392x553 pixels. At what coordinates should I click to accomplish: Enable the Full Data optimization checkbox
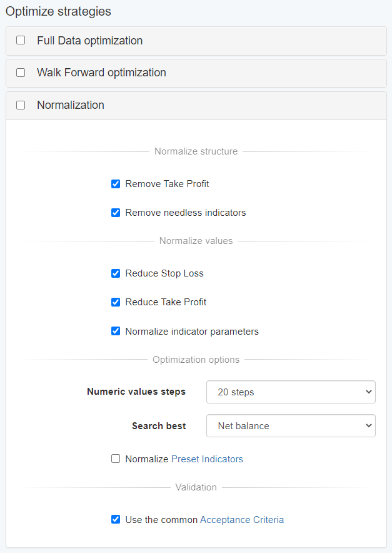coord(21,40)
